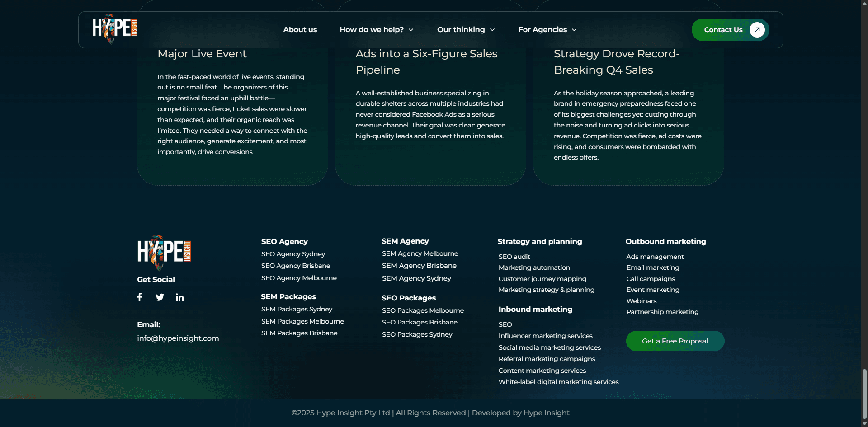Viewport: 868px width, 427px height.
Task: Expand the How do we help? menu
Action: tap(376, 30)
